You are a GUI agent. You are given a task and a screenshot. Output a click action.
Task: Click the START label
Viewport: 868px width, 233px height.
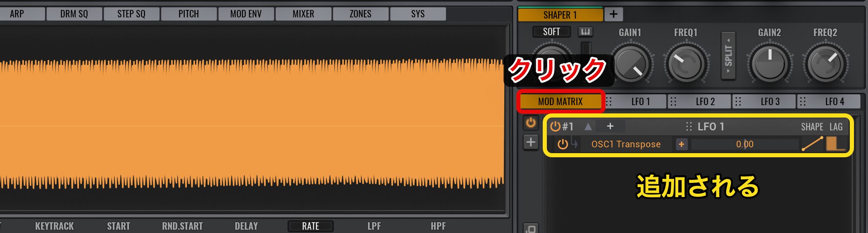[x=119, y=226]
